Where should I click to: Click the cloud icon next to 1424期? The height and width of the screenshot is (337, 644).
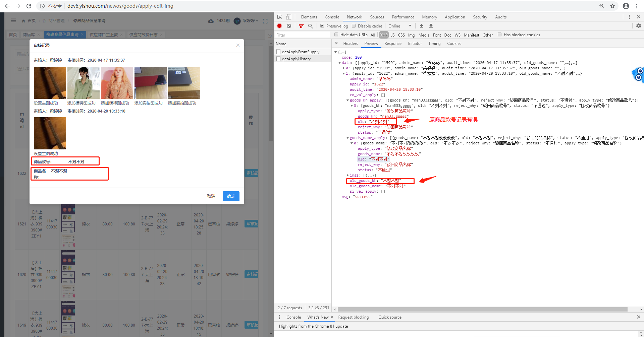coord(211,21)
